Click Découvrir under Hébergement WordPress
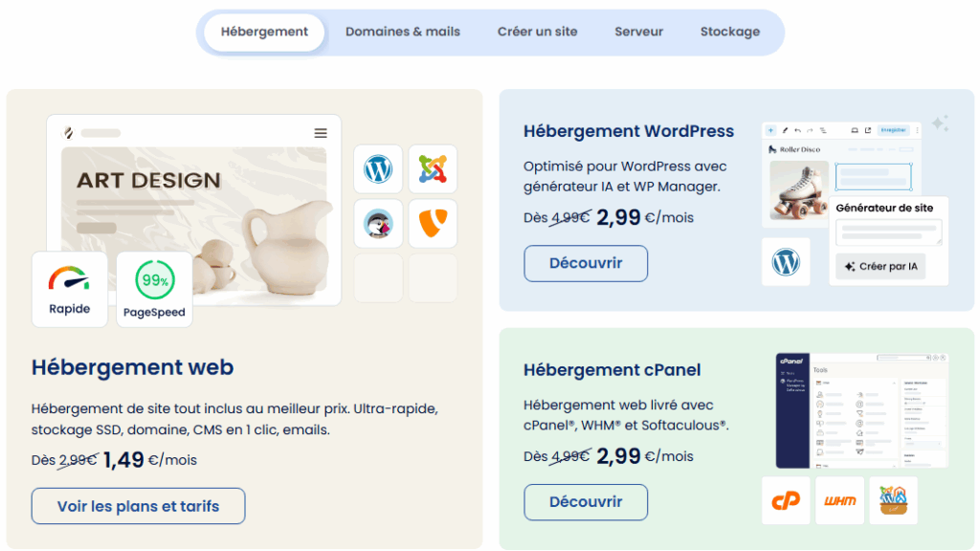The image size is (980, 551). click(585, 263)
